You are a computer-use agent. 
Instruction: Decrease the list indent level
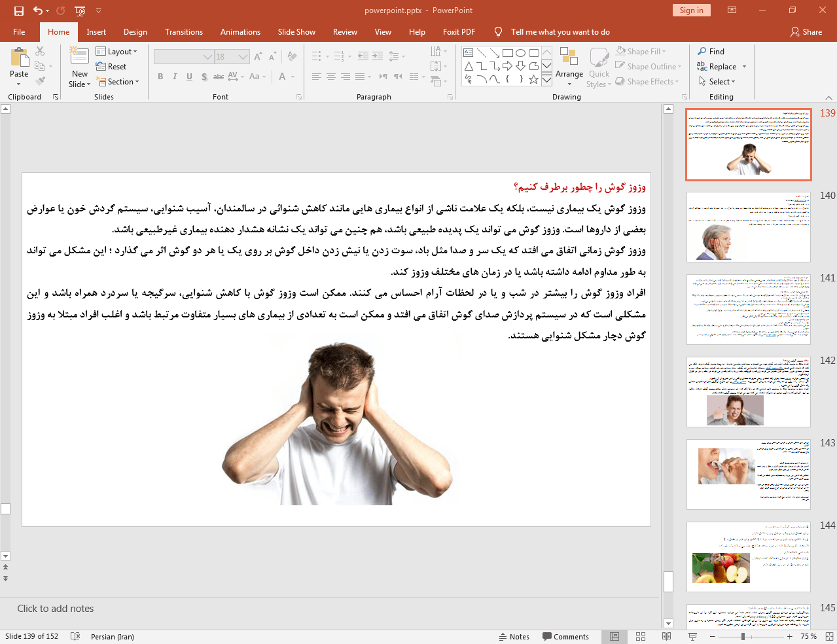[x=363, y=56]
